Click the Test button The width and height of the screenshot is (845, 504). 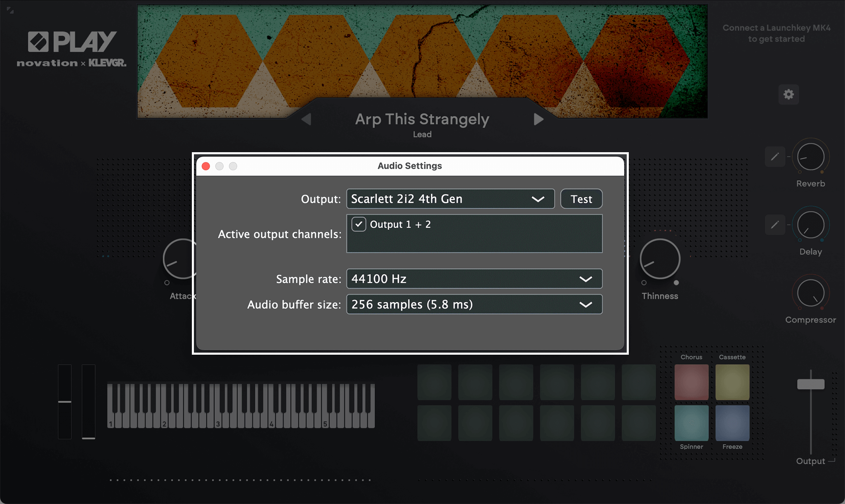[581, 199]
